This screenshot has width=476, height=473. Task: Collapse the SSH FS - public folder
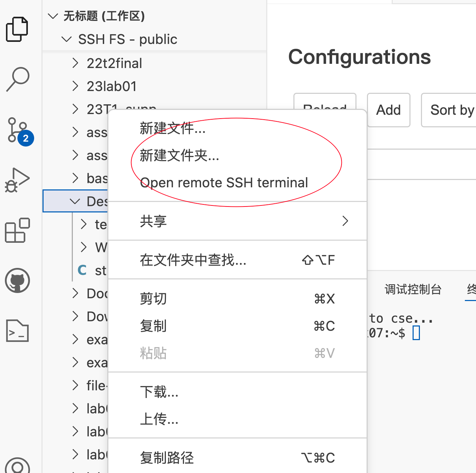[67, 39]
